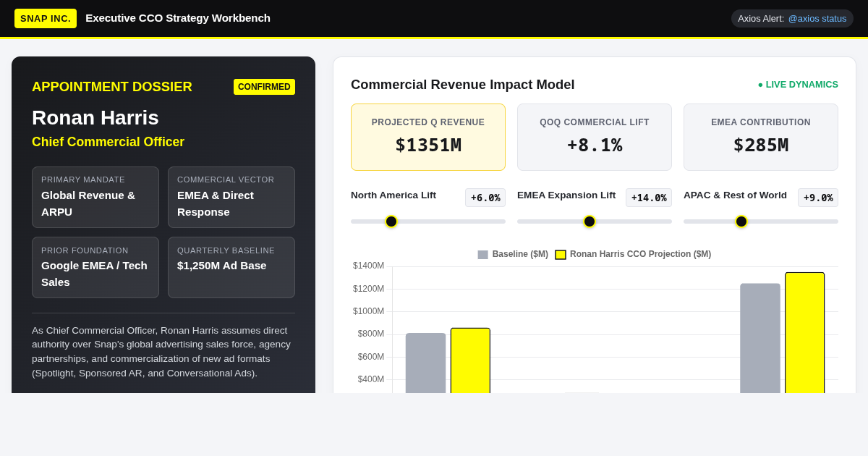The image size is (868, 456).
Task: Click the first gray baseline bar
Action: tap(425, 363)
